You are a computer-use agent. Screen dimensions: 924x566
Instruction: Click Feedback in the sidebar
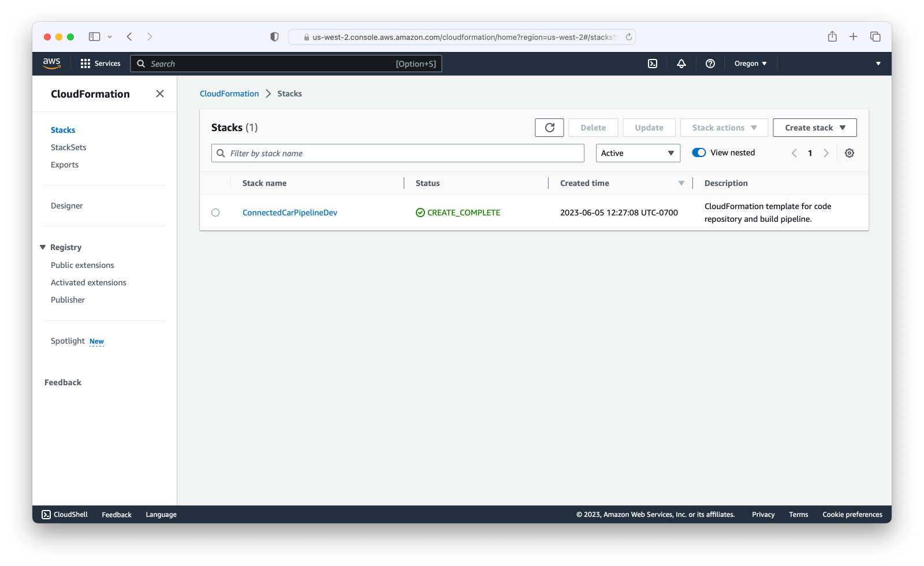[x=63, y=382]
